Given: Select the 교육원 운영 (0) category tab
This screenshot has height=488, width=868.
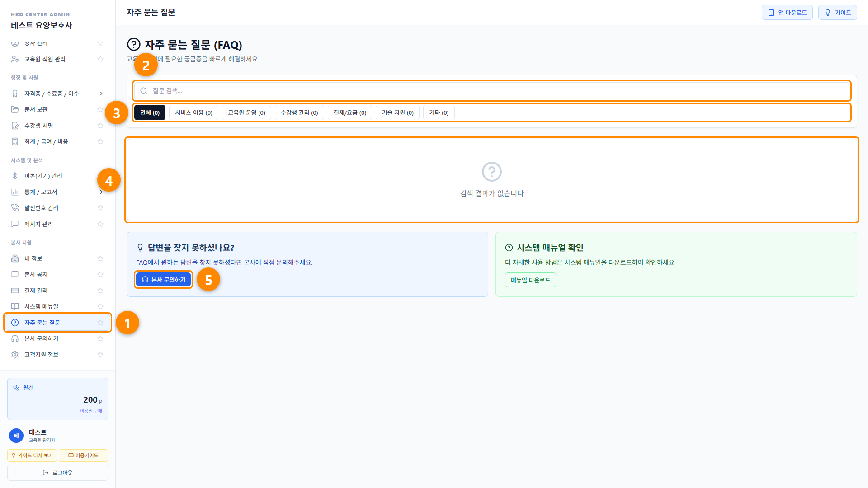Looking at the screenshot, I should point(246,113).
